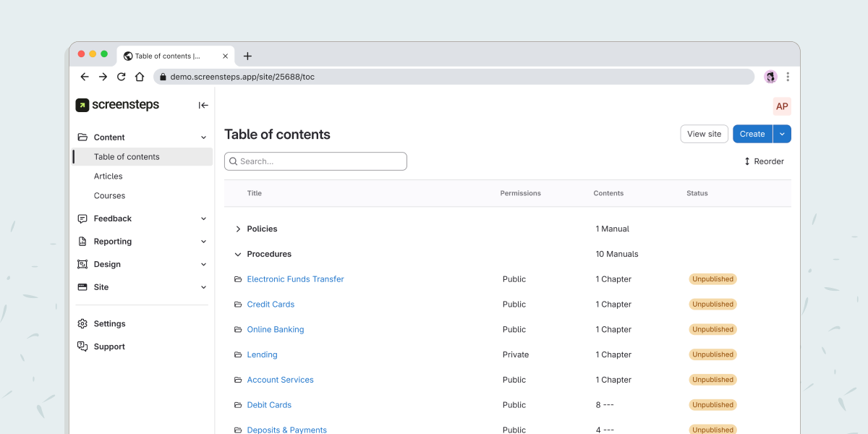Collapse the Content sidebar menu
The width and height of the screenshot is (868, 434).
click(203, 137)
